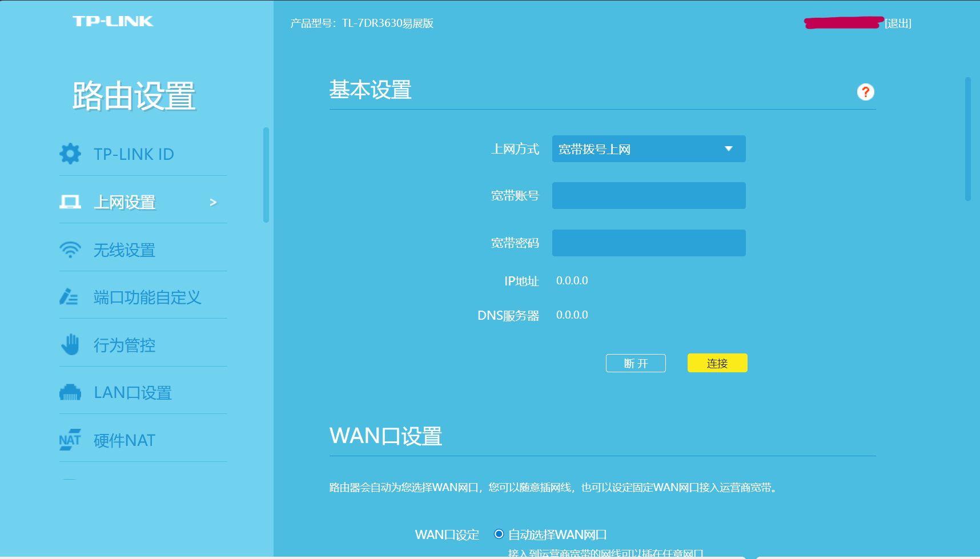Image resolution: width=980 pixels, height=559 pixels.
Task: Open the 上网方式 dropdown list
Action: 648,149
